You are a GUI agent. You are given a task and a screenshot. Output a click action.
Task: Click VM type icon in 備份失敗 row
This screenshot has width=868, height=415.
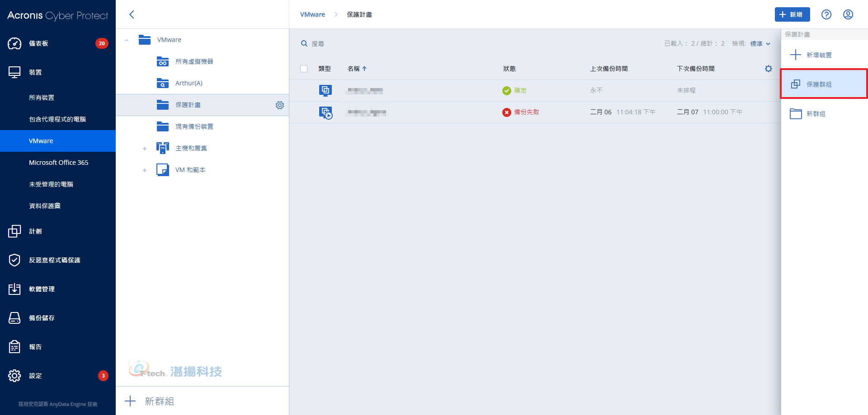click(325, 112)
